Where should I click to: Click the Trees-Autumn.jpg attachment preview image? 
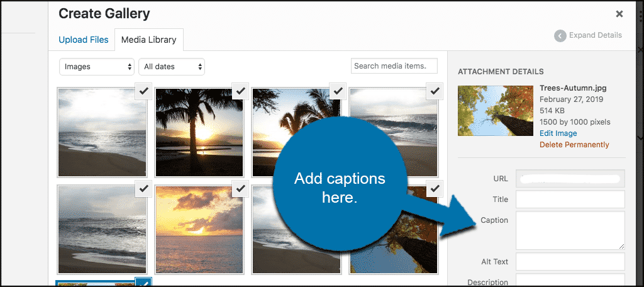point(496,111)
